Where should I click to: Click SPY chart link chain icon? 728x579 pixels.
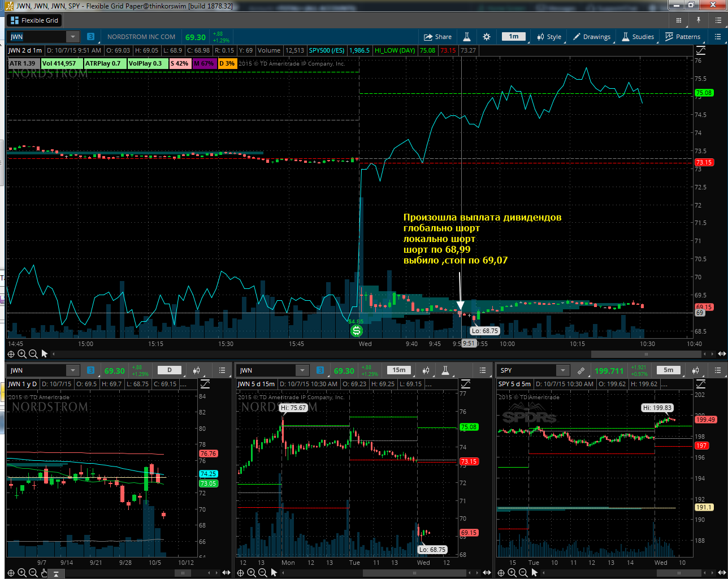(581, 371)
